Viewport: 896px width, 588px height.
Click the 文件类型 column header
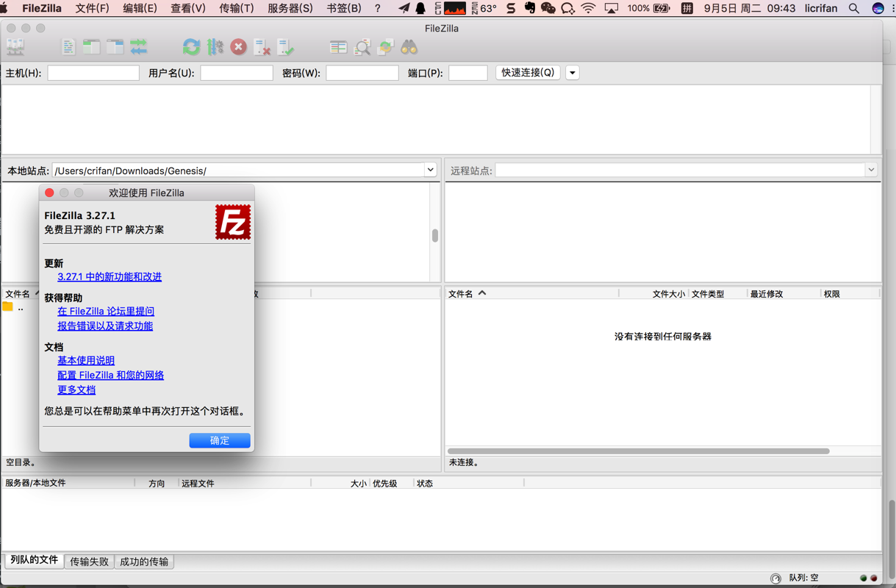pyautogui.click(x=708, y=294)
